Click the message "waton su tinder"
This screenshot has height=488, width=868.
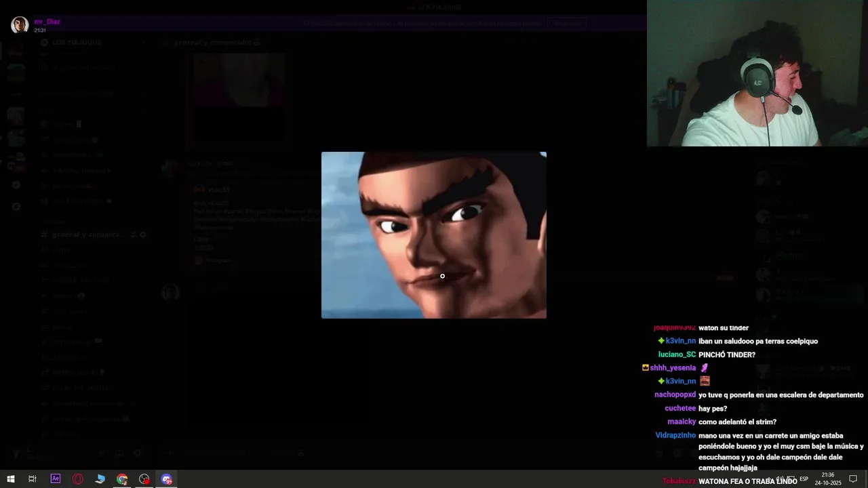tap(724, 328)
